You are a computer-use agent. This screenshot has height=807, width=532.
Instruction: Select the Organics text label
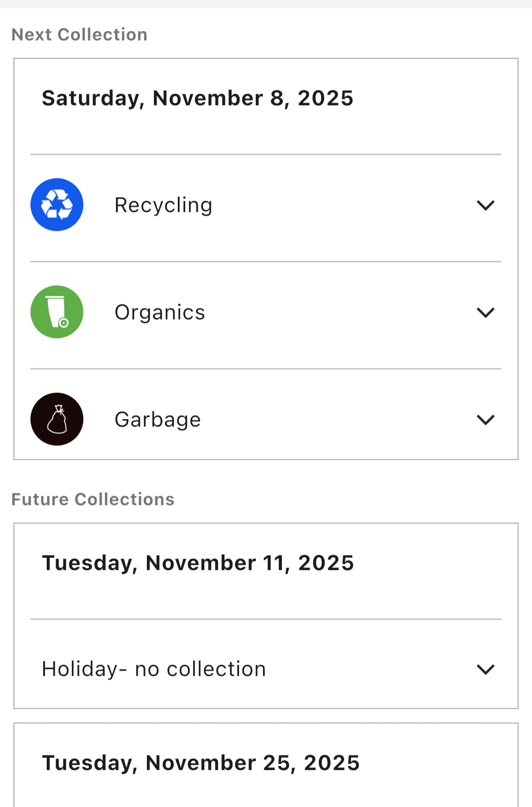coord(160,313)
